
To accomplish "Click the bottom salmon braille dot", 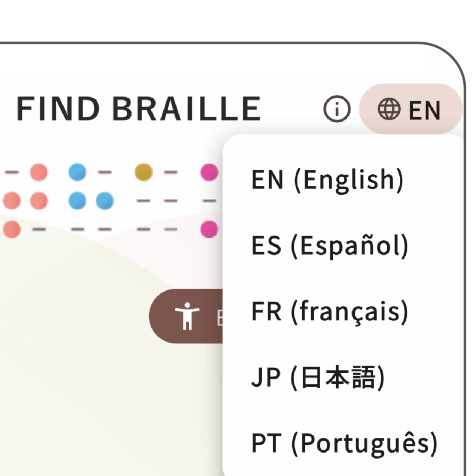I will click(12, 229).
